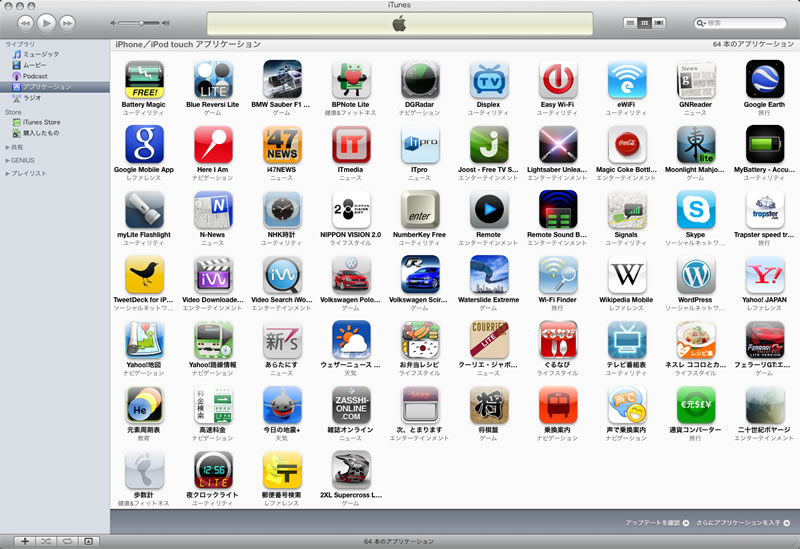800x549 pixels.
Task: Switch to Cover Flow view
Action: click(x=659, y=23)
